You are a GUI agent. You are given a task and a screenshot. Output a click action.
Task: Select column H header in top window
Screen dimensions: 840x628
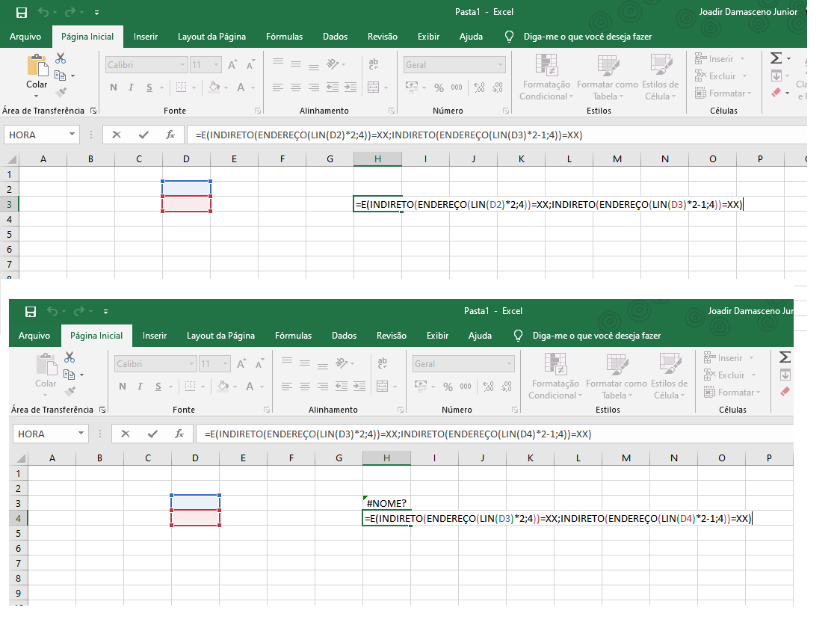click(377, 158)
